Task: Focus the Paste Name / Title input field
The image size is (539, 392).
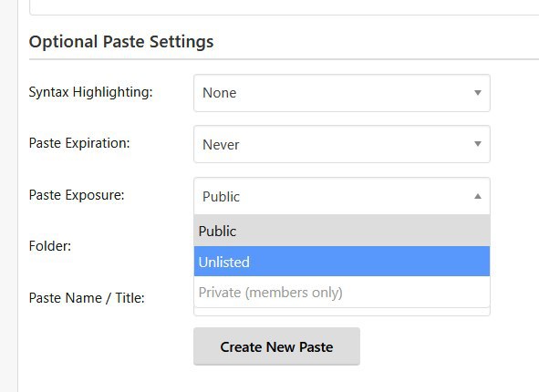Action: 342,311
